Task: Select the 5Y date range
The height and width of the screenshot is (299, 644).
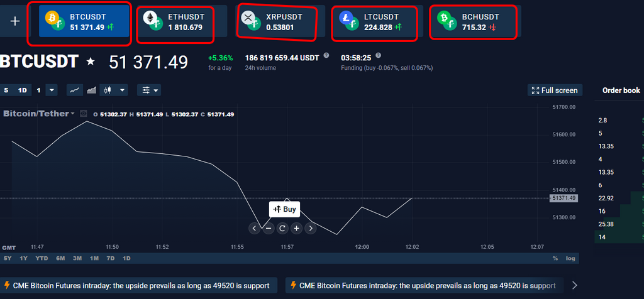Action: (x=8, y=258)
